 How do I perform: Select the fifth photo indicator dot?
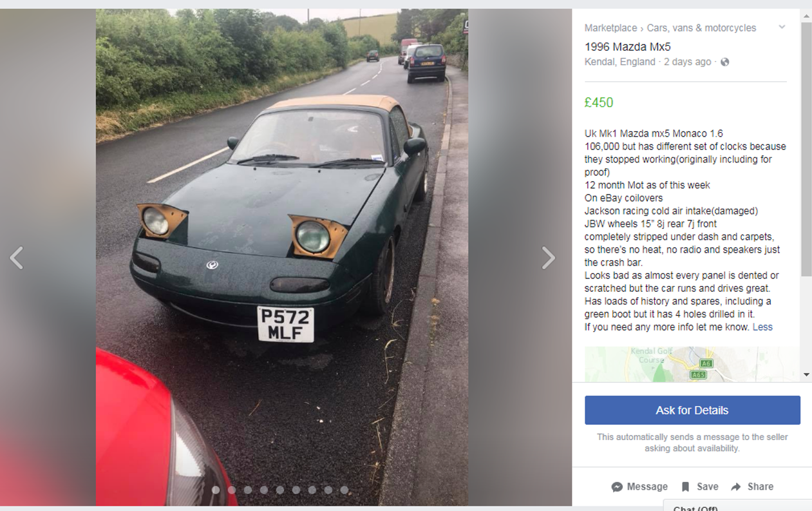pyautogui.click(x=280, y=490)
